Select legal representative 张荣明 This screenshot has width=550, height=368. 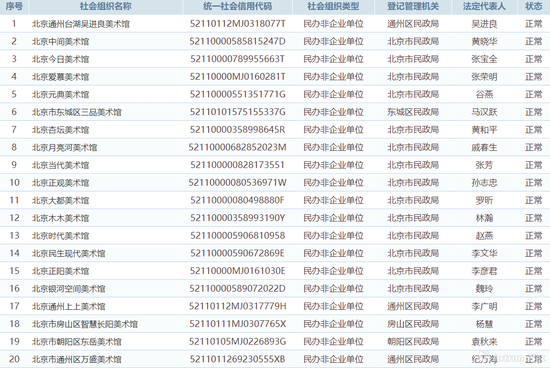point(484,76)
